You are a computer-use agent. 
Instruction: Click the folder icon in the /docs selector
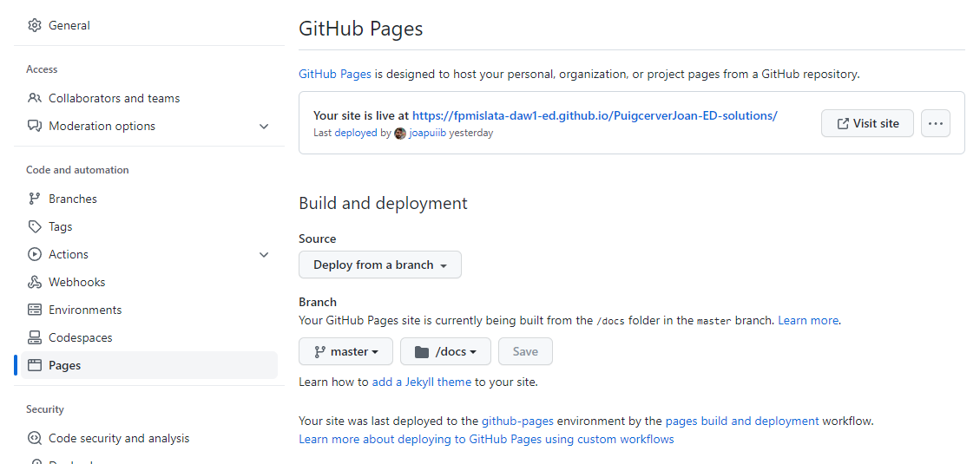(x=423, y=351)
